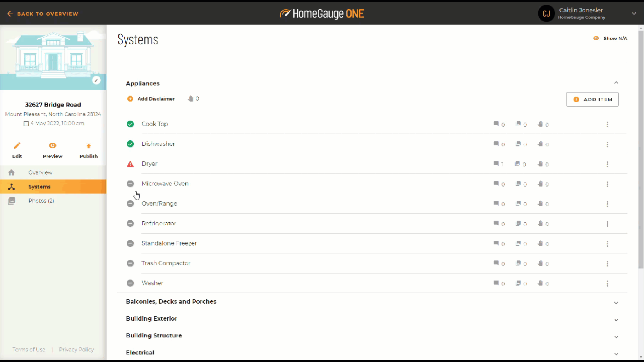644x362 pixels.
Task: Click the house image edit pencil badge
Action: [x=97, y=80]
